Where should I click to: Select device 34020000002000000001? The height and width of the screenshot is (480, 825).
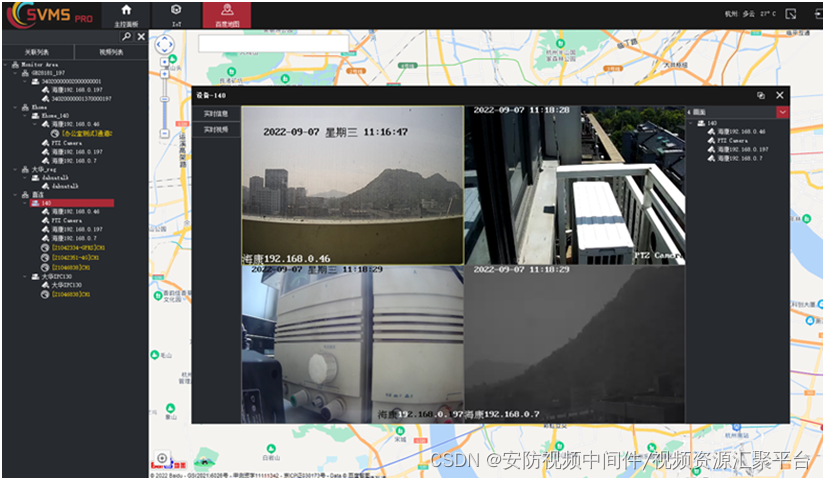click(x=71, y=82)
